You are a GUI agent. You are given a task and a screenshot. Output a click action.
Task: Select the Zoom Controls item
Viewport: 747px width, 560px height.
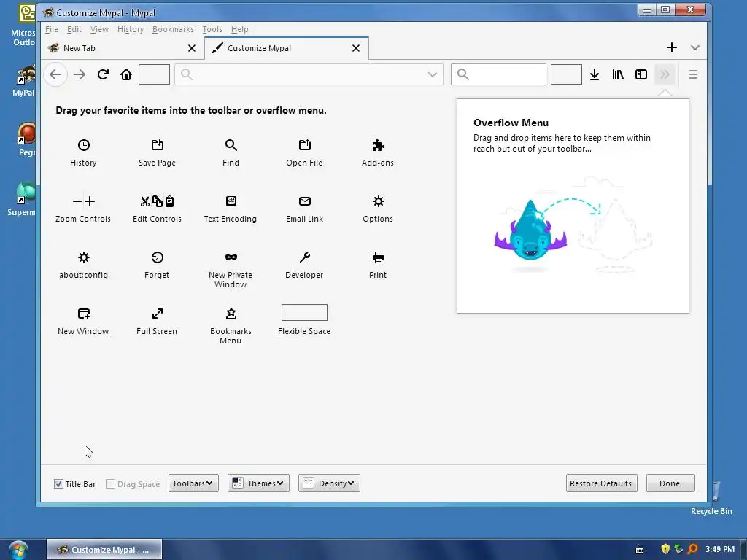[x=83, y=209]
